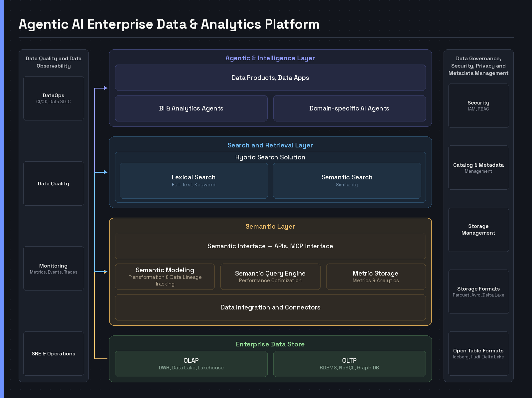Click the 'Full-text, Keyword' subtitle

(x=194, y=185)
